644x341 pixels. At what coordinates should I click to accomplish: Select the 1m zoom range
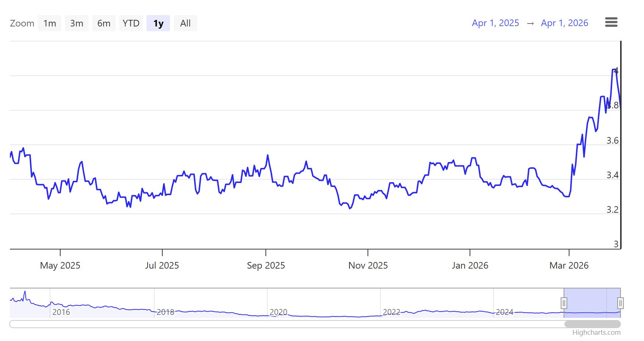(x=50, y=24)
